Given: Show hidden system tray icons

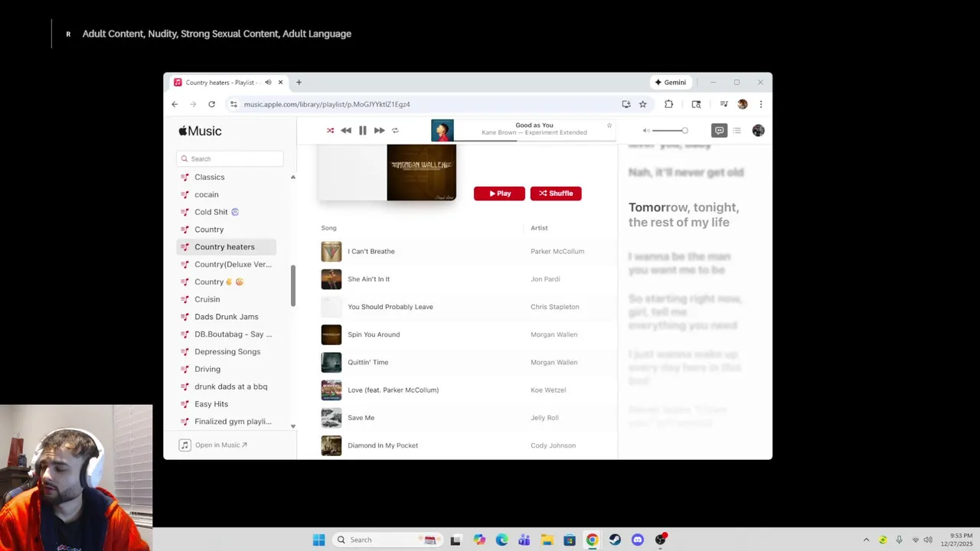Looking at the screenshot, I should (866, 540).
